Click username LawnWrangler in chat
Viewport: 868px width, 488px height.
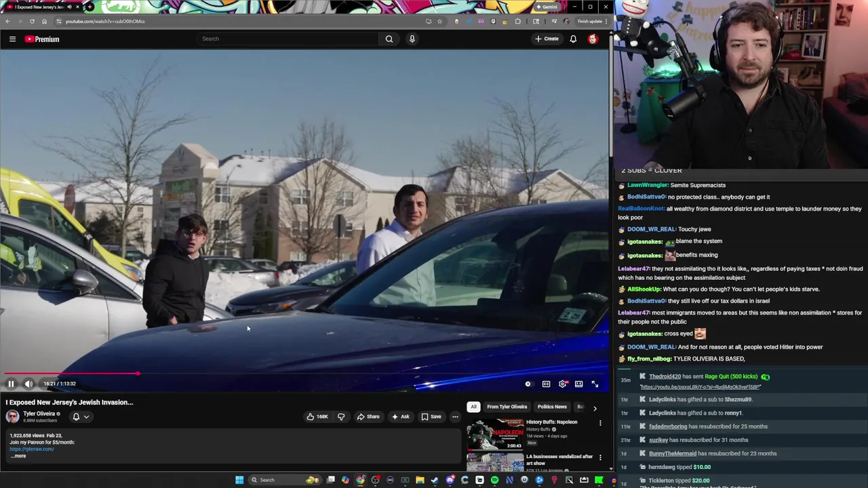(x=648, y=185)
